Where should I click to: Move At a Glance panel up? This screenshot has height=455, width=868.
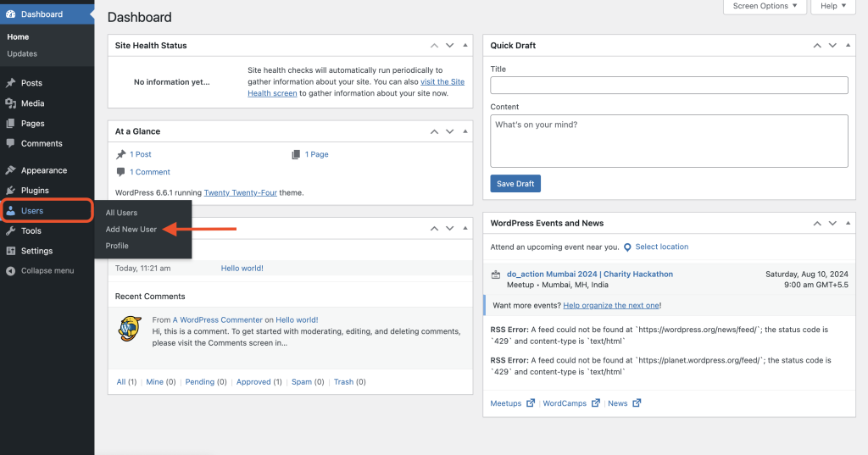coord(435,131)
